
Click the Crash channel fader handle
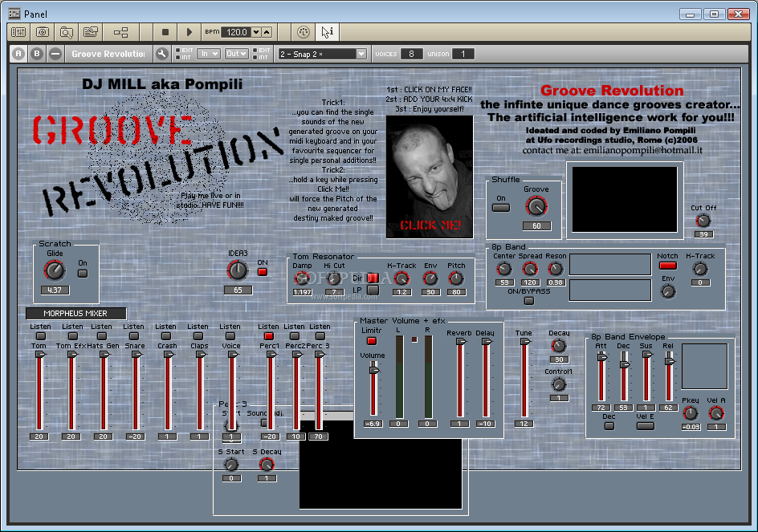[x=169, y=355]
